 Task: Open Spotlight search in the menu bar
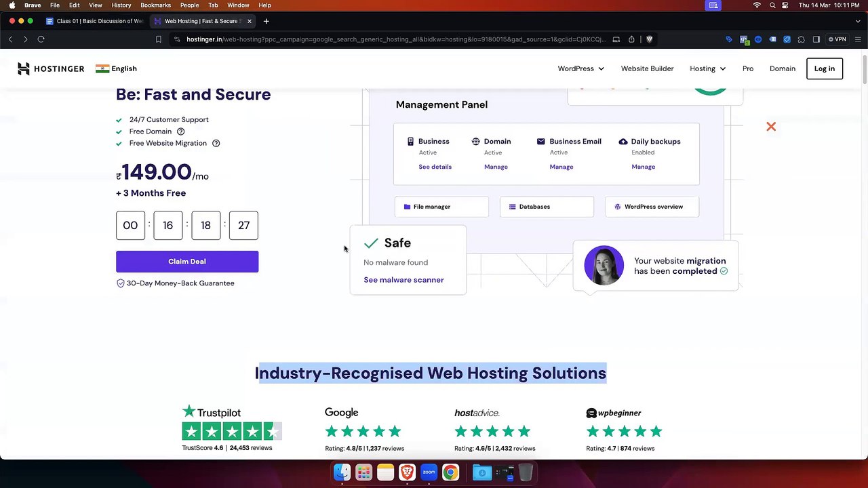(772, 5)
